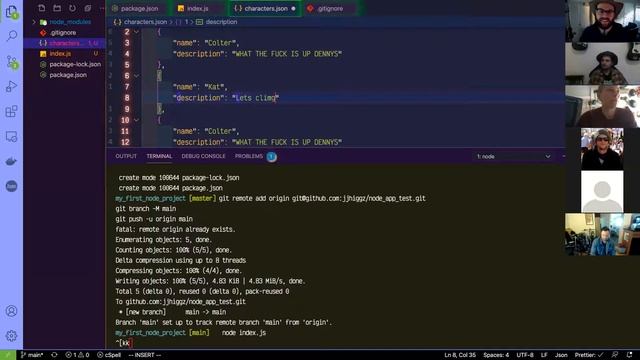Open characters file in explorer tree
The width and height of the screenshot is (640, 360).
64,43
